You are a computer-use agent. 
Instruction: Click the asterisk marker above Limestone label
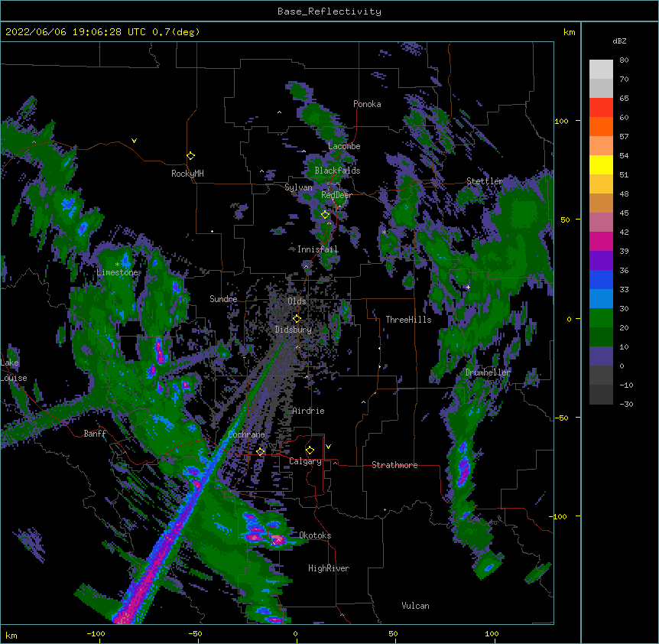(117, 264)
